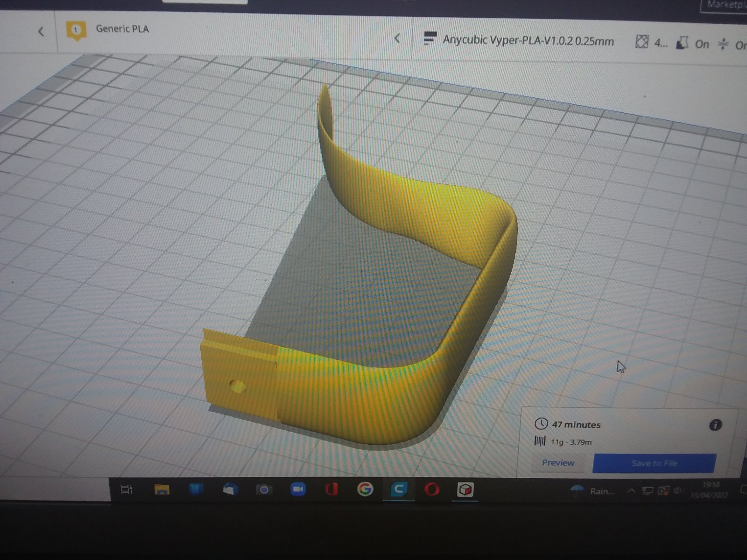Click the filament spool usage icon
Image resolution: width=747 pixels, height=560 pixels.
click(540, 441)
